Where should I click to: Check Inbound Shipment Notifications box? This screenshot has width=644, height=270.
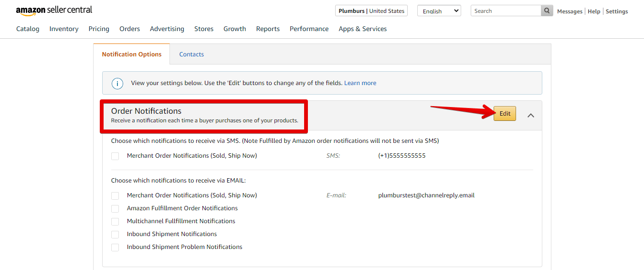pos(115,235)
